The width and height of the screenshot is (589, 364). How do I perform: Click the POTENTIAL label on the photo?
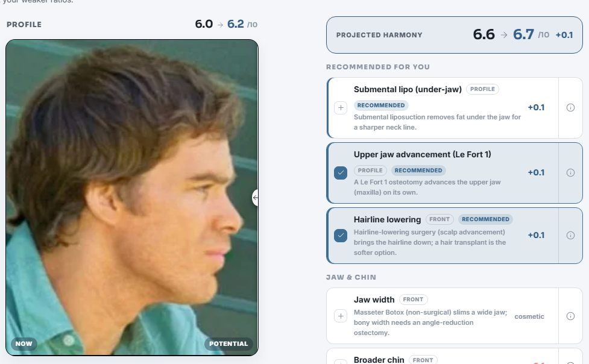click(228, 344)
